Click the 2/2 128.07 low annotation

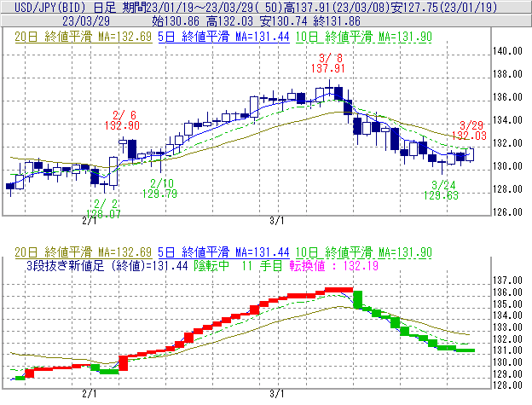103,209
